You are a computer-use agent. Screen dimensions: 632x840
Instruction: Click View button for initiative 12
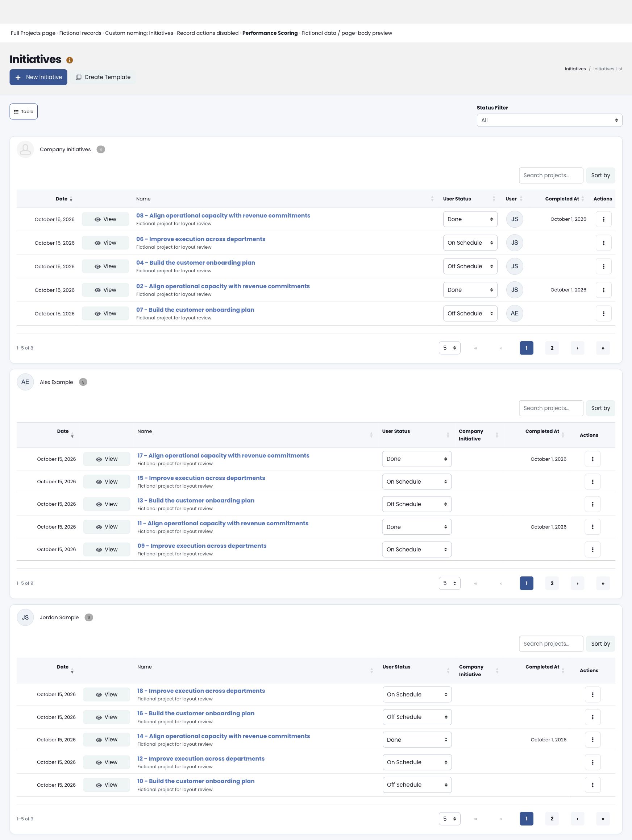[107, 762]
